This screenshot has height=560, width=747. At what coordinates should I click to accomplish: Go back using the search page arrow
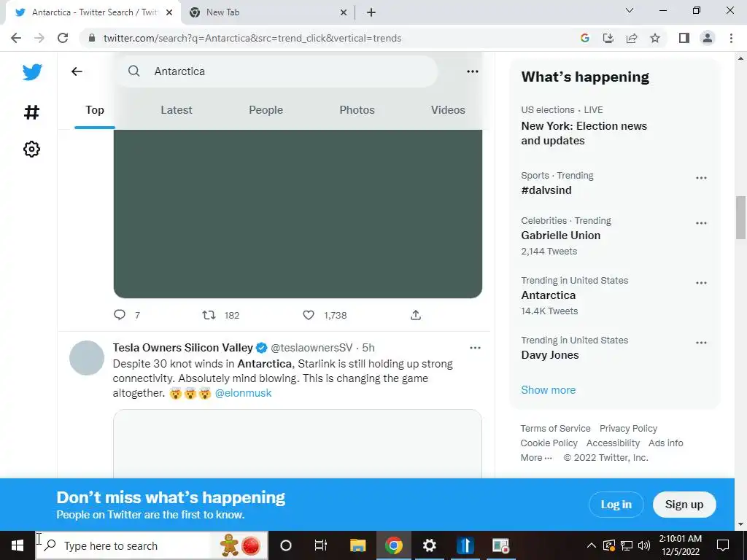pos(77,71)
